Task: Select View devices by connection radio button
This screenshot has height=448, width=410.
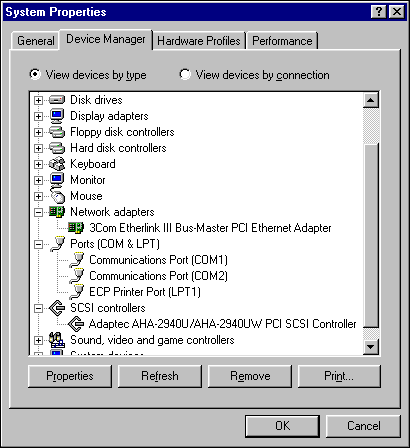Action: click(x=185, y=74)
